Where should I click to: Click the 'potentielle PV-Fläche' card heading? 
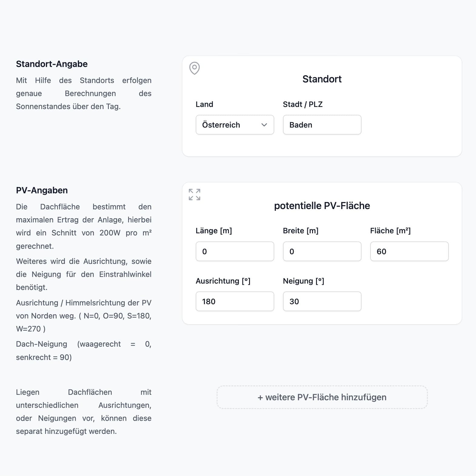click(322, 206)
